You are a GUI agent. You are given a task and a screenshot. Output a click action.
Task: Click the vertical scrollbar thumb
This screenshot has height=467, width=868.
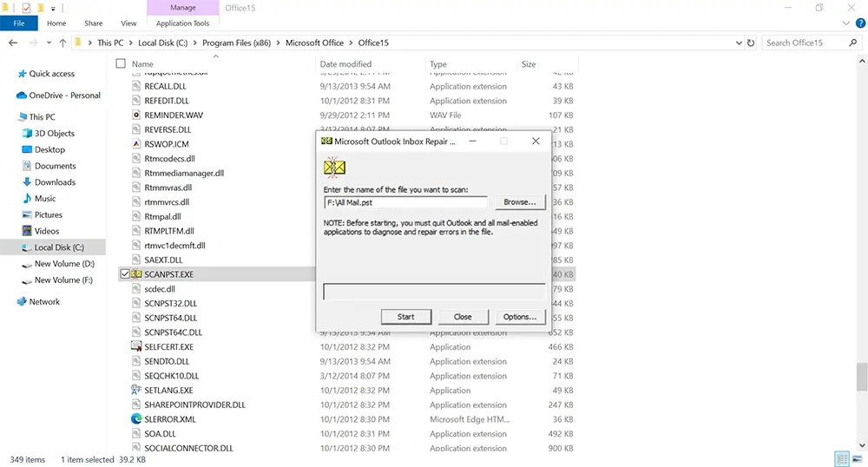pos(861,377)
